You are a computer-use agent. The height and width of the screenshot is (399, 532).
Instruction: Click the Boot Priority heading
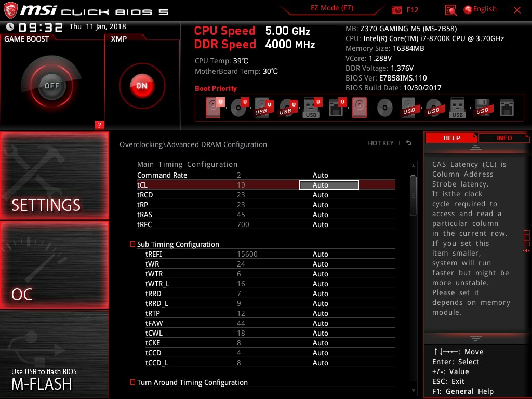coord(216,88)
